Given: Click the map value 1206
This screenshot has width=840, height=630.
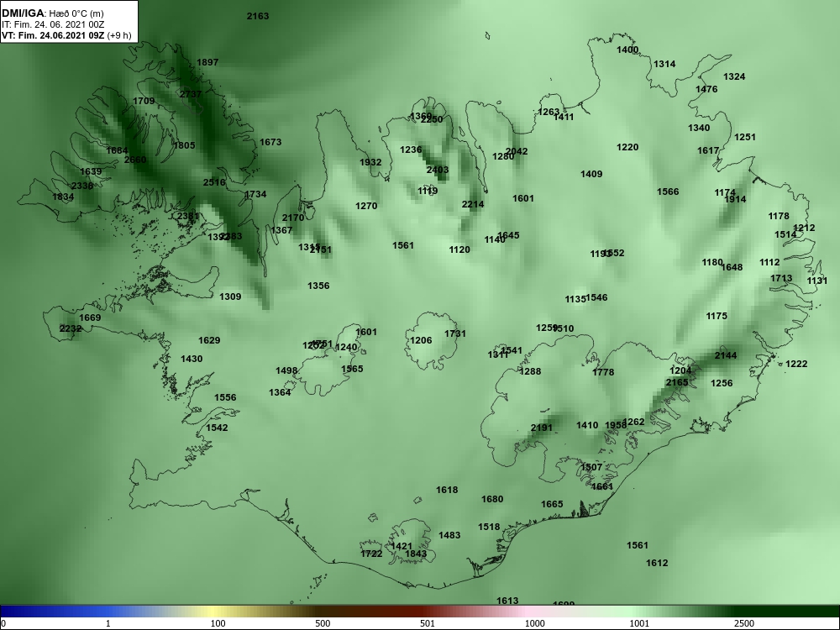Looking at the screenshot, I should (x=421, y=340).
